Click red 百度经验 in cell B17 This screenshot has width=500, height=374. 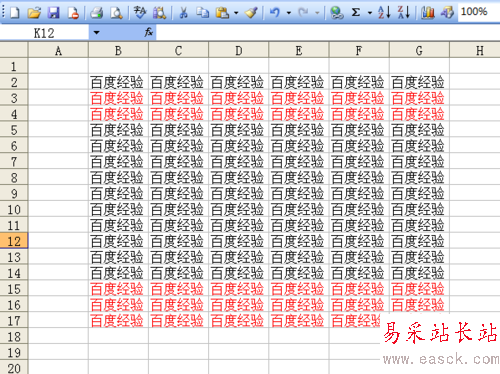point(117,320)
